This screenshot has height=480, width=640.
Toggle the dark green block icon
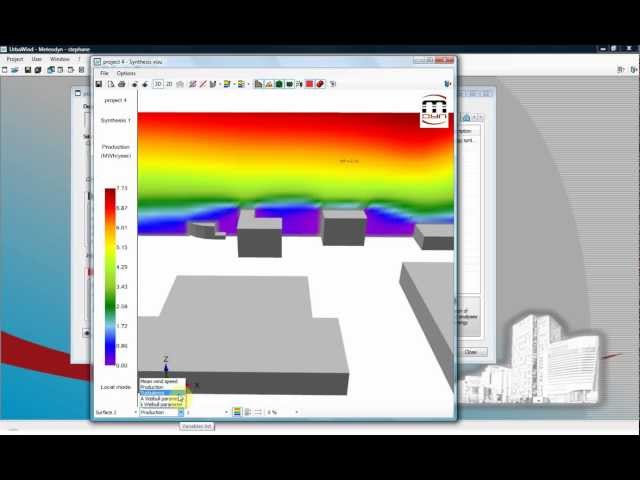pyautogui.click(x=289, y=84)
